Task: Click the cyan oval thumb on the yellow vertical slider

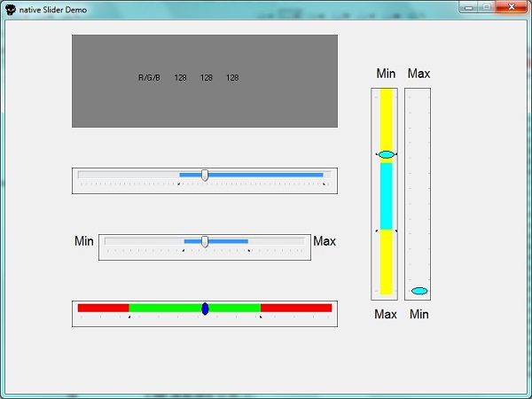Action: click(386, 154)
